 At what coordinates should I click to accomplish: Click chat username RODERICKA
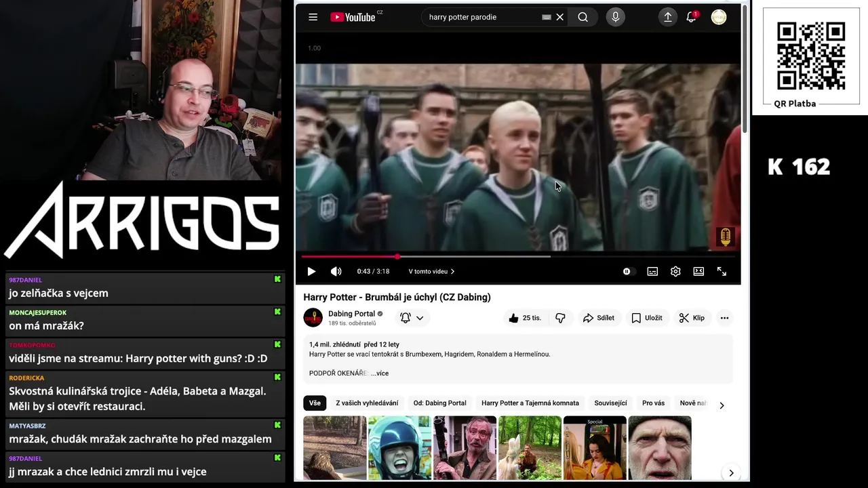26,378
